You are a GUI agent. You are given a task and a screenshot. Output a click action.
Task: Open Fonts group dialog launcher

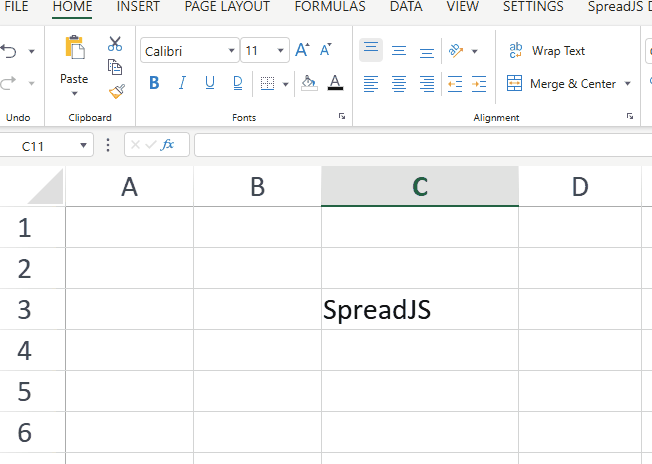point(342,116)
